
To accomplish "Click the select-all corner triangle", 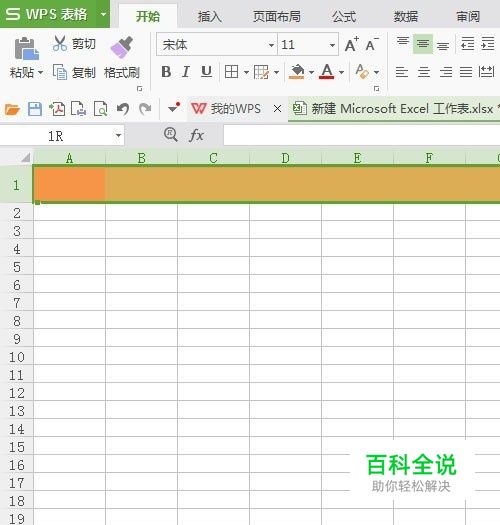I will click(x=25, y=157).
